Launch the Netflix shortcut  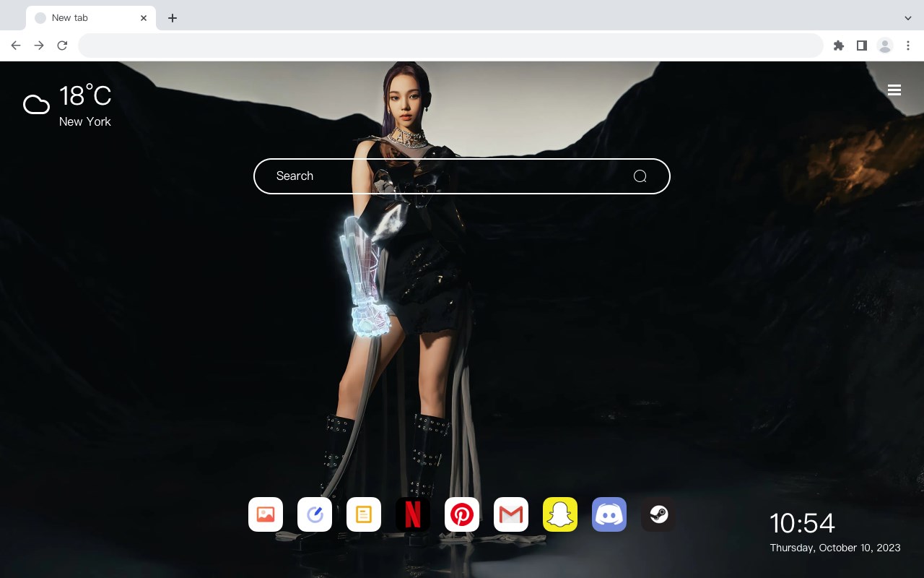(413, 514)
